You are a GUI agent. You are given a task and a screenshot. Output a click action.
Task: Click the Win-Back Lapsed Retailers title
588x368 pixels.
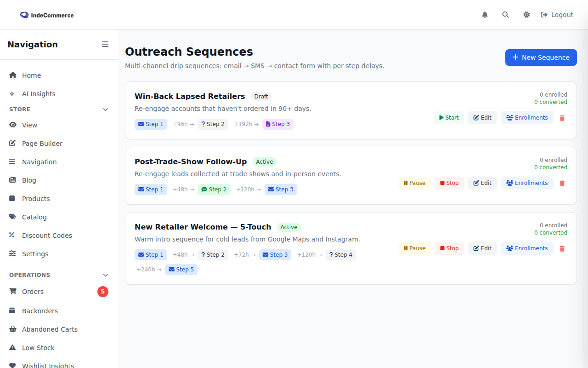pos(190,96)
